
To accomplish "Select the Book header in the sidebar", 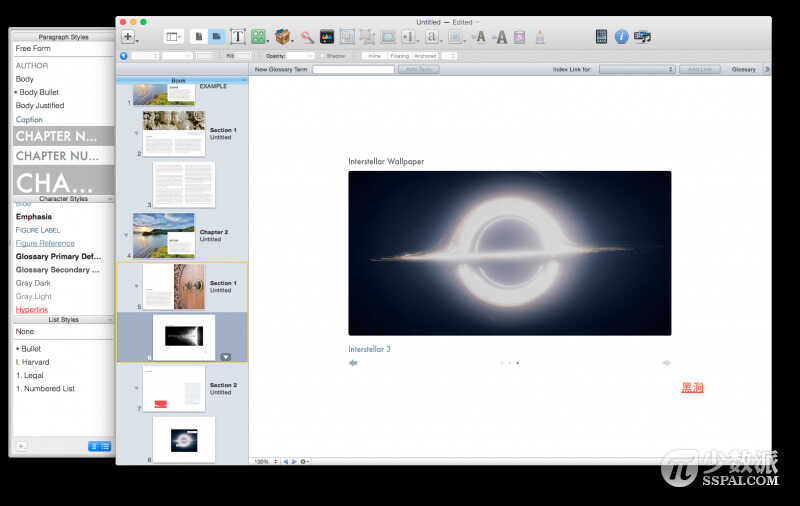I will coord(182,80).
